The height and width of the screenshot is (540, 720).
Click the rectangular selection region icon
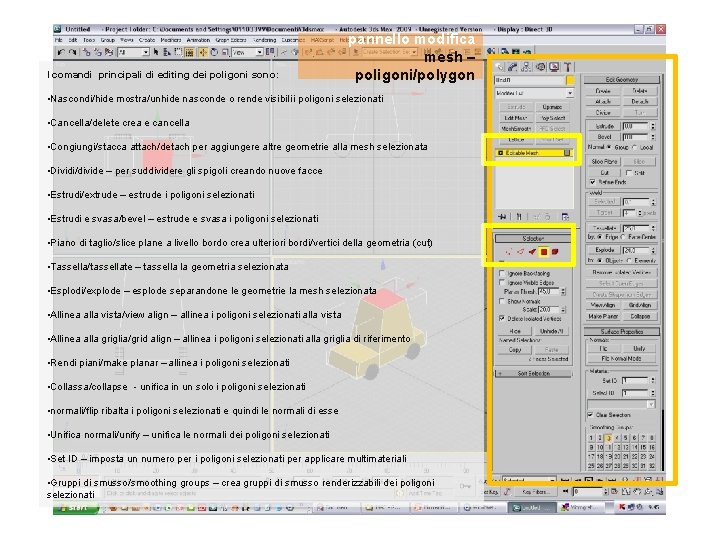[178, 52]
